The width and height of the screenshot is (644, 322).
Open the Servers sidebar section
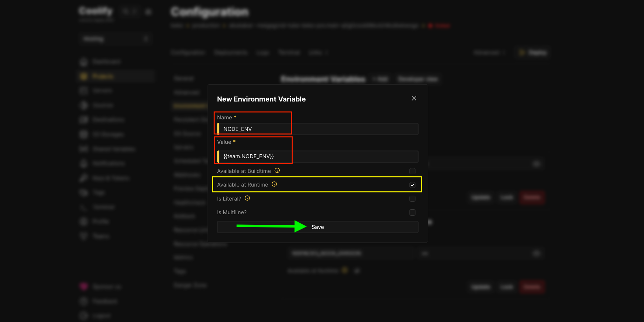pyautogui.click(x=102, y=90)
